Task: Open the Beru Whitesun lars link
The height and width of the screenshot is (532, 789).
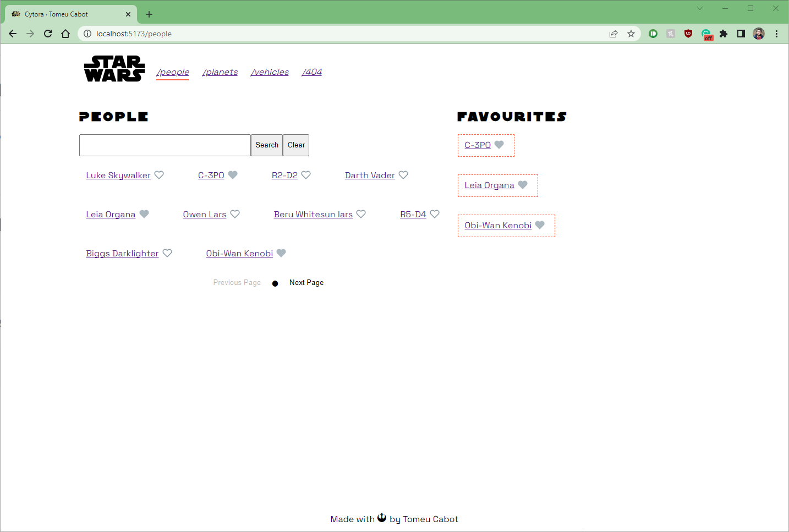Action: pos(313,215)
